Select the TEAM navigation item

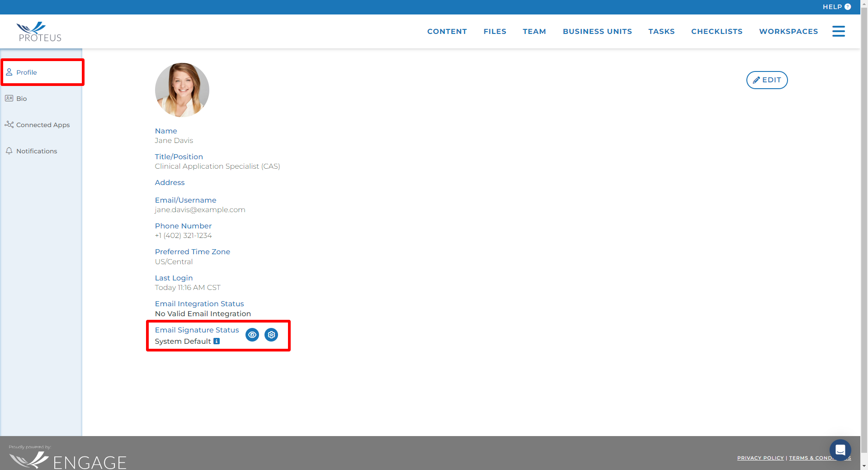tap(534, 31)
